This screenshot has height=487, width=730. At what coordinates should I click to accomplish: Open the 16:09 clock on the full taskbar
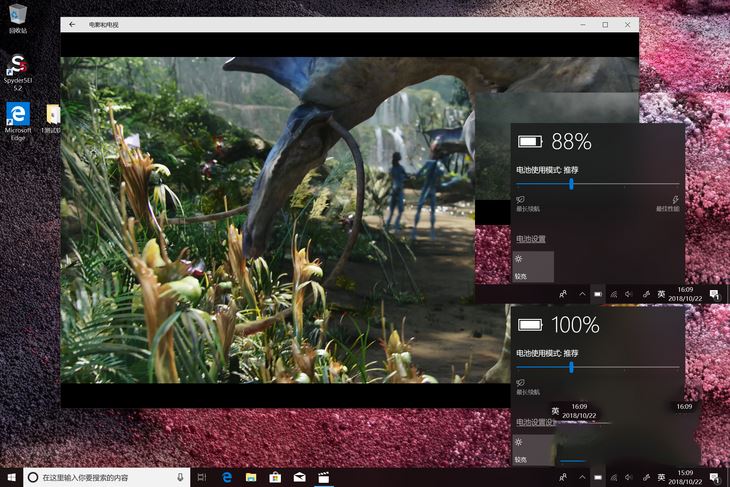point(685,294)
